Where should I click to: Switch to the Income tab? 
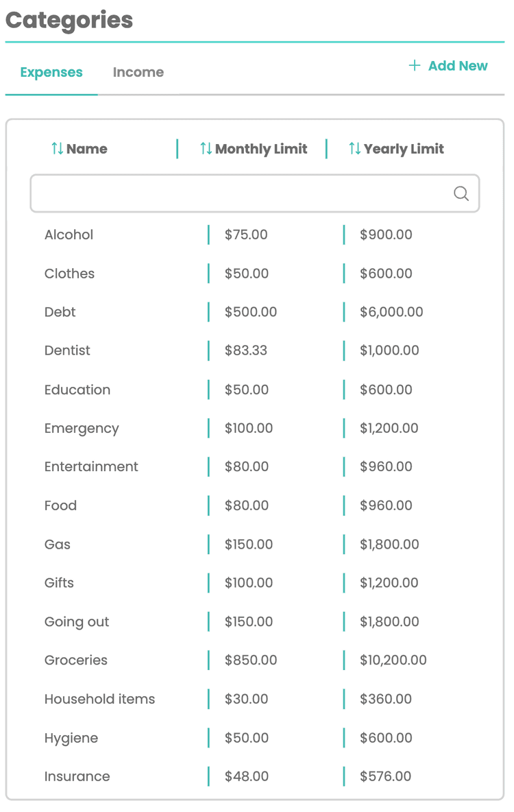[138, 72]
